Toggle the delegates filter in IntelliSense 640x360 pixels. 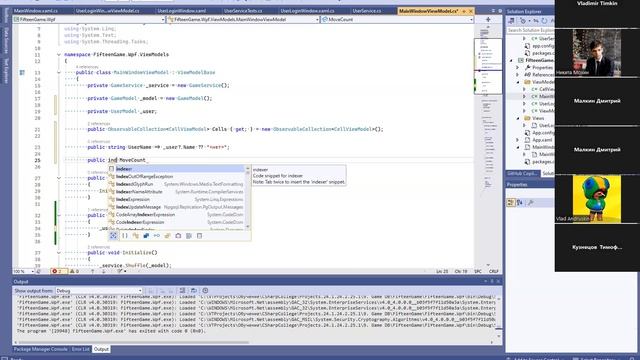(178, 236)
